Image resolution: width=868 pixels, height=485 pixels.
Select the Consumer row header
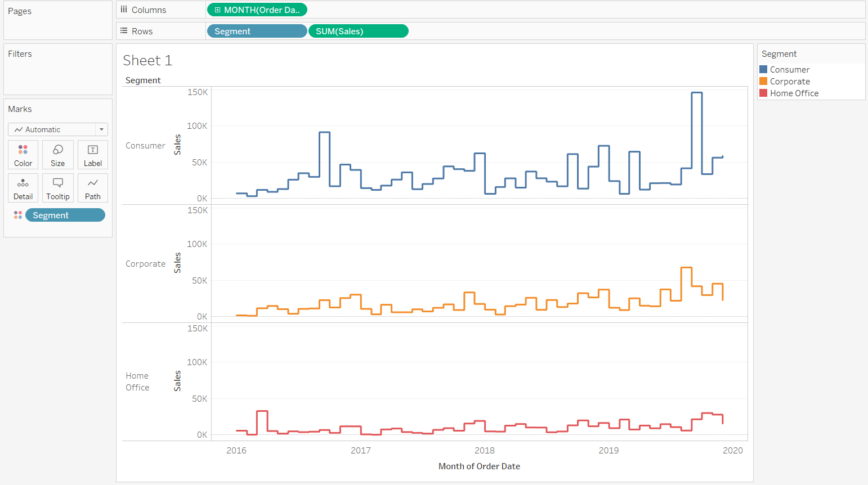point(145,146)
